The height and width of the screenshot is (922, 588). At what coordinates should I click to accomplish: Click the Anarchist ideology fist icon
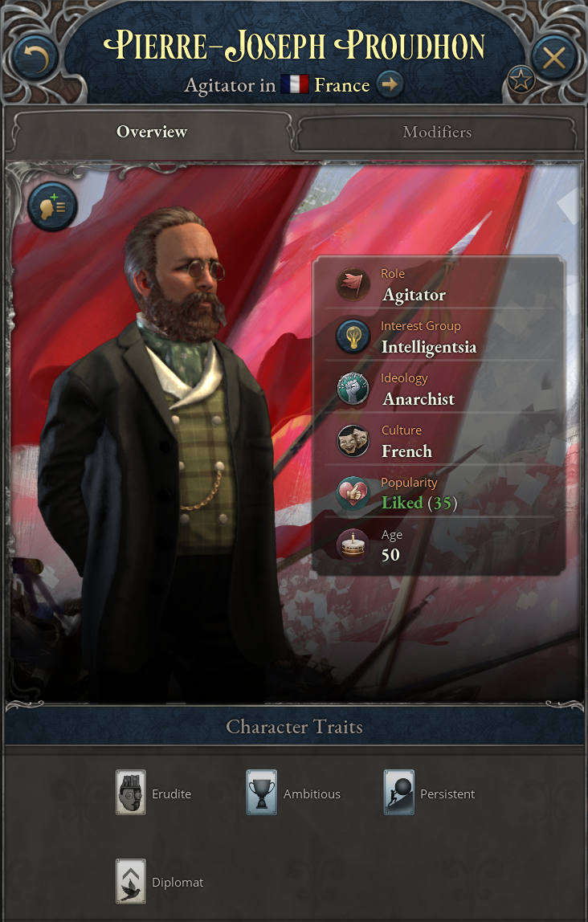pyautogui.click(x=353, y=389)
